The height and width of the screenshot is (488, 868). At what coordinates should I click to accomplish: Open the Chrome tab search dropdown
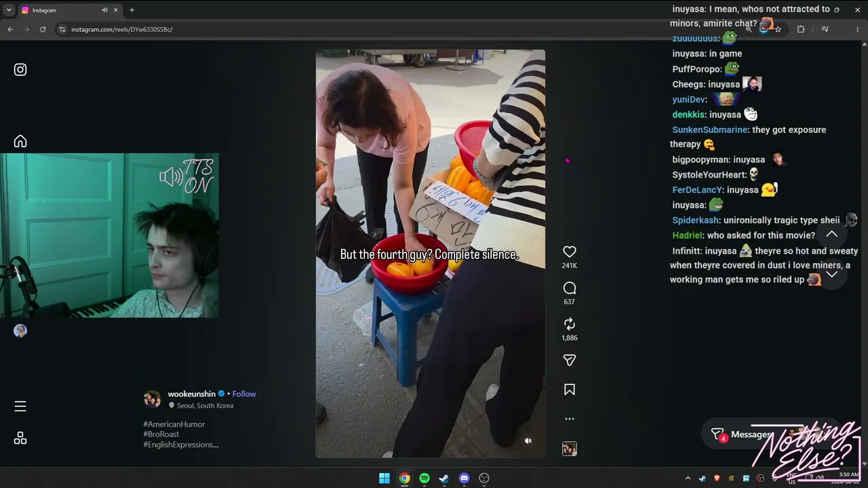(x=9, y=10)
